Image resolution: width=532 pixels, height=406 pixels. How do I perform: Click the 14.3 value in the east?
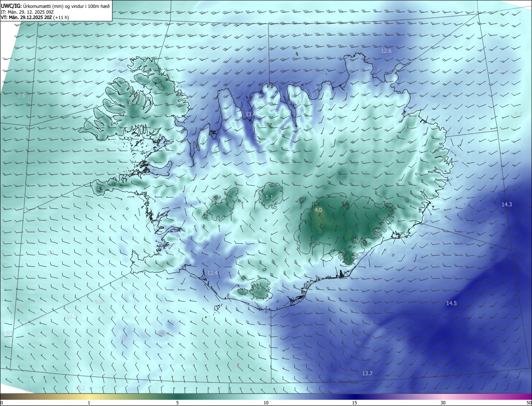[507, 204]
